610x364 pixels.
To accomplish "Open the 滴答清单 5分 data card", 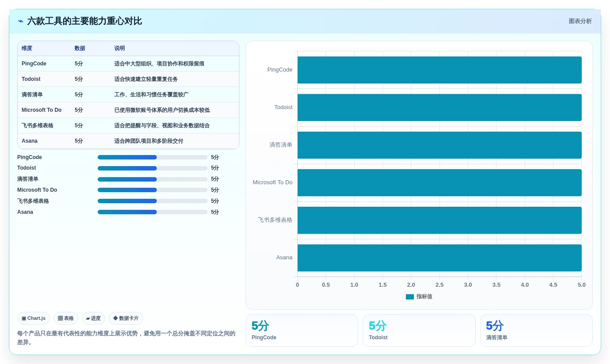I will [x=536, y=330].
